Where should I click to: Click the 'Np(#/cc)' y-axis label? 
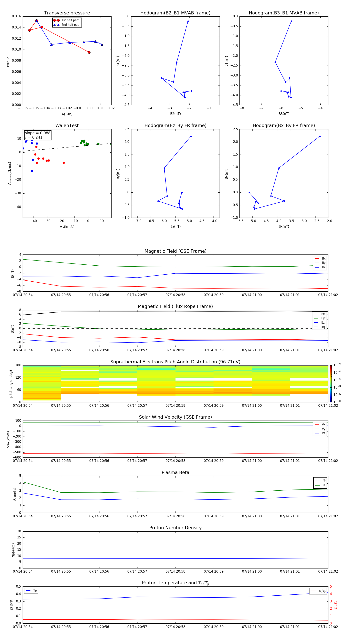click(13, 550)
